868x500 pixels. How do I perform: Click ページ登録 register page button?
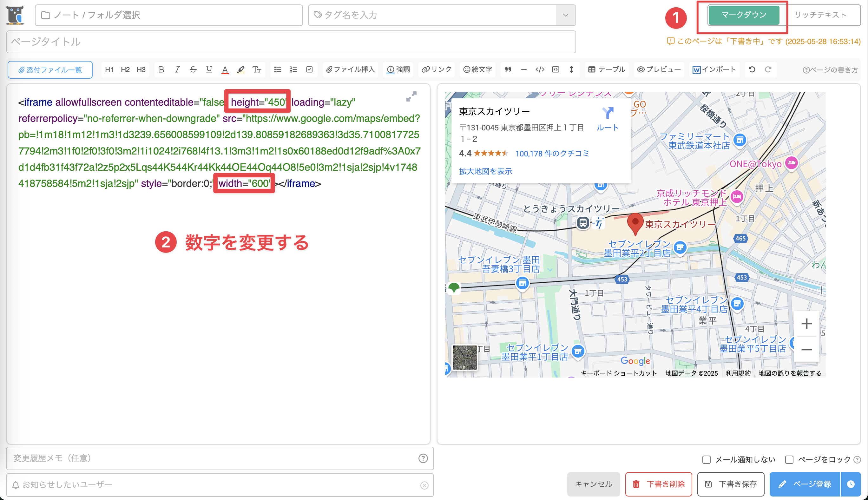805,484
